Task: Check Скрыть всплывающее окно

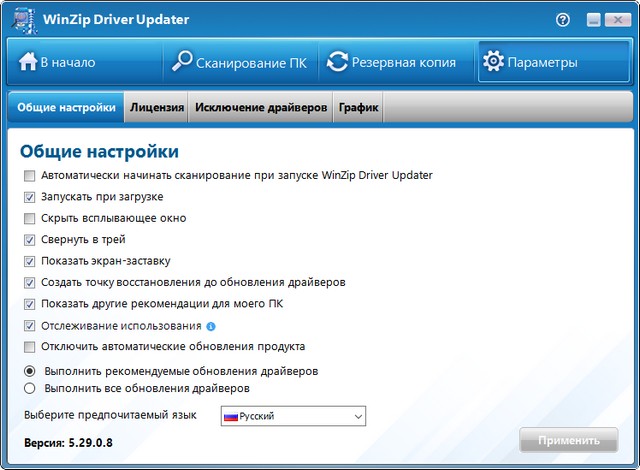Action: 29,219
